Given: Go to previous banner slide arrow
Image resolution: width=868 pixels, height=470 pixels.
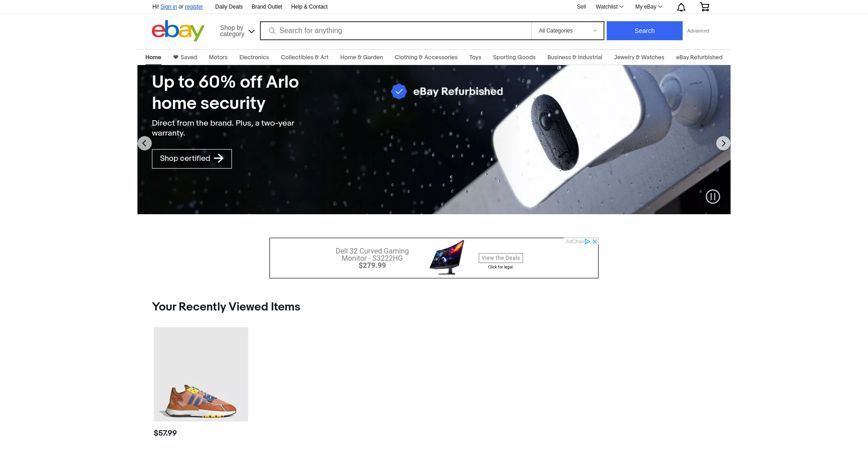Looking at the screenshot, I should tap(145, 143).
